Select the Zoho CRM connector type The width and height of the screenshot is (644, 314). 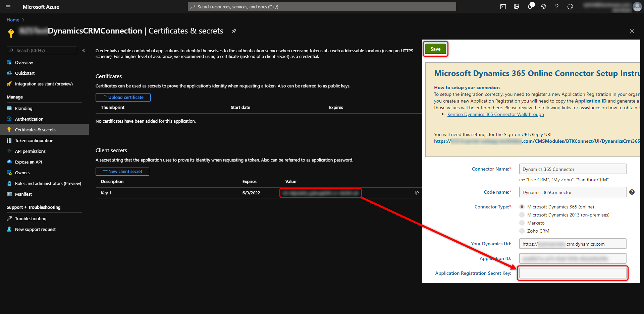522,231
